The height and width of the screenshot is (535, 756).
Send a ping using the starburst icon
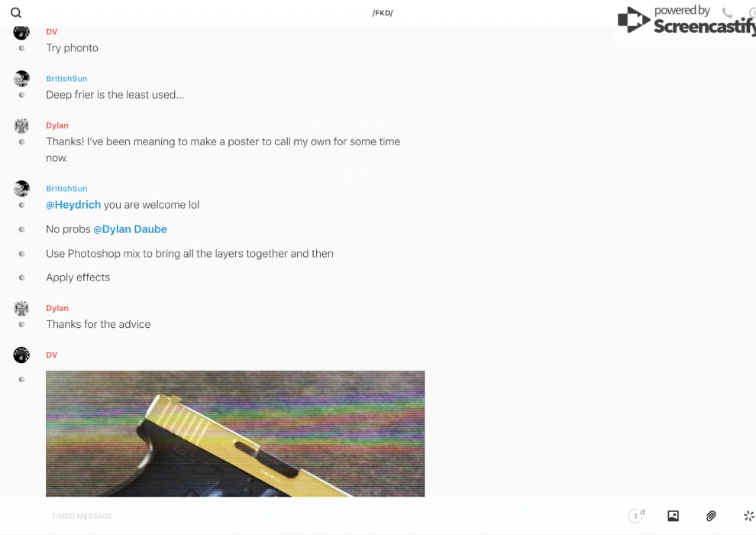click(749, 516)
